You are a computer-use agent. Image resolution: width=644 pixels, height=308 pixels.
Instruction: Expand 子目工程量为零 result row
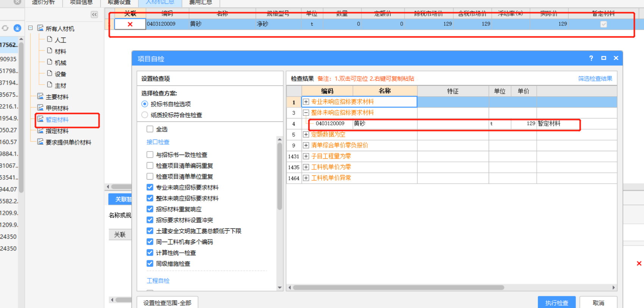pyautogui.click(x=306, y=156)
